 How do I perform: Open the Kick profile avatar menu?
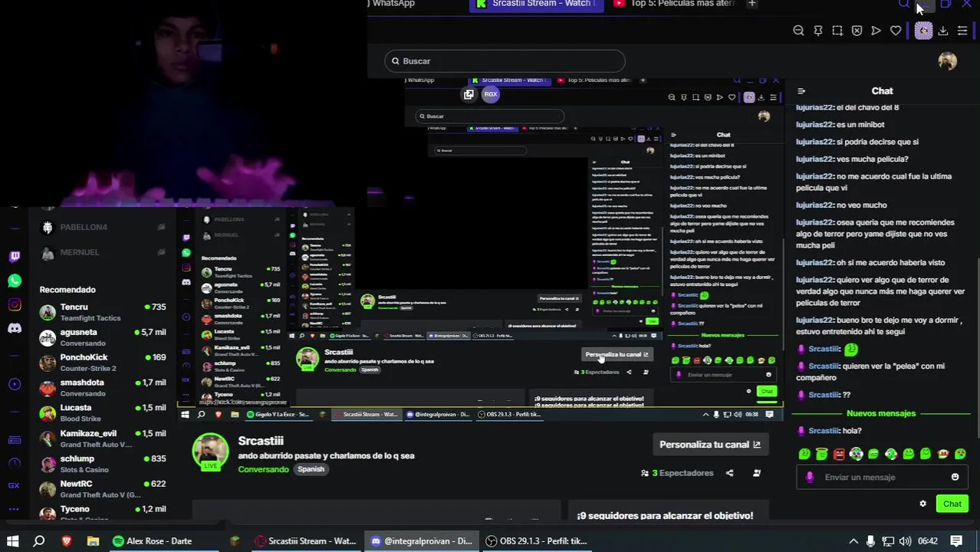[x=947, y=61]
